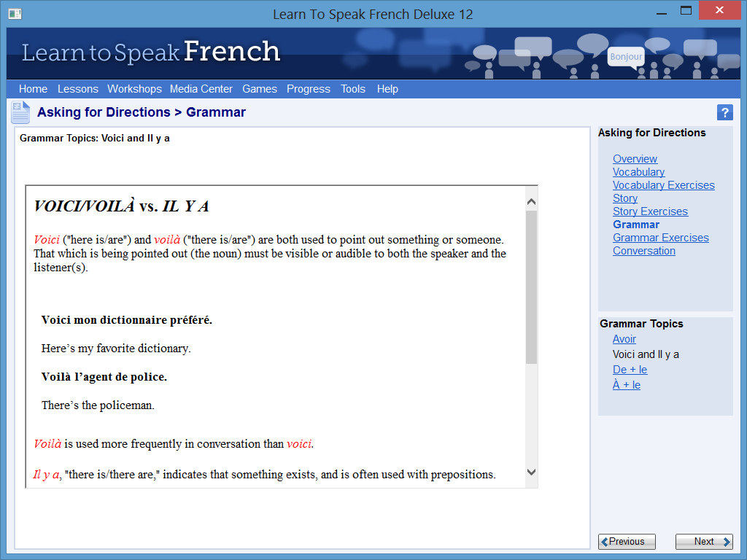Click the red word voilà in the first paragraph
The width and height of the screenshot is (747, 560).
(x=167, y=239)
